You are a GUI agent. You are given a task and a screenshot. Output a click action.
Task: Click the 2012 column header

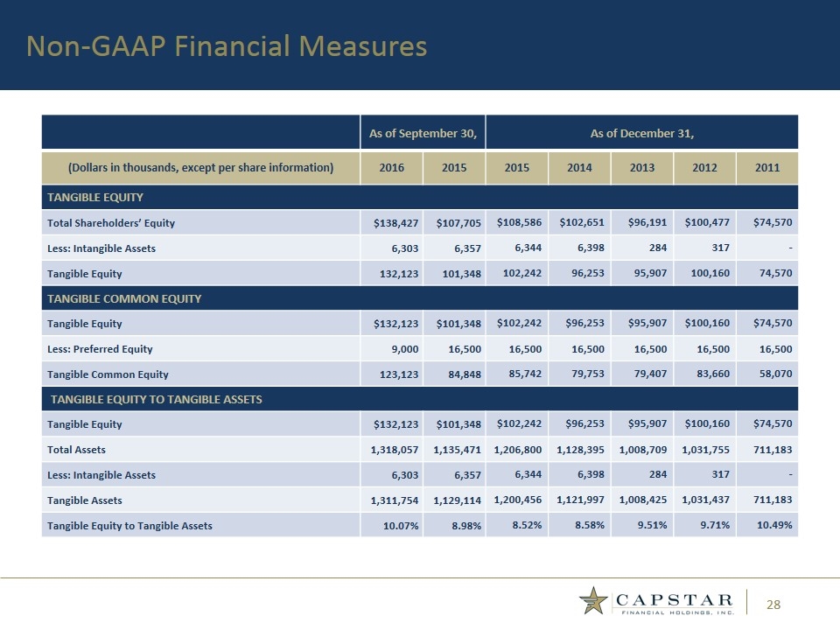tap(704, 167)
